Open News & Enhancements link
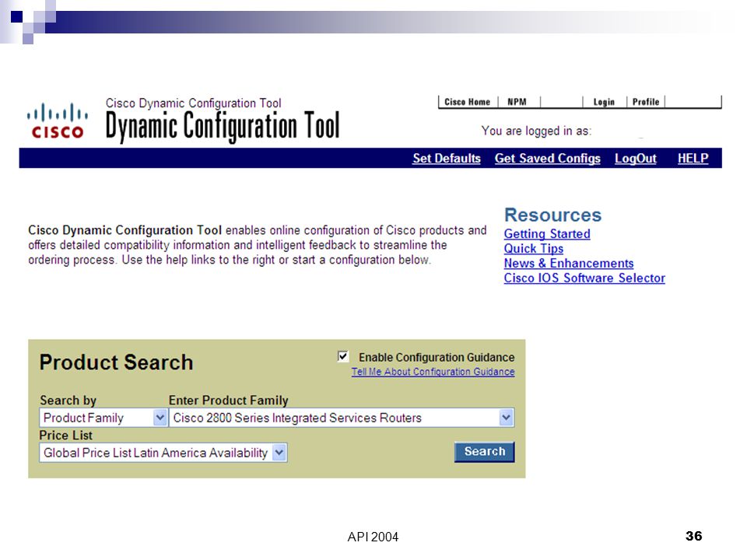Image resolution: width=747 pixels, height=560 pixels. (569, 264)
